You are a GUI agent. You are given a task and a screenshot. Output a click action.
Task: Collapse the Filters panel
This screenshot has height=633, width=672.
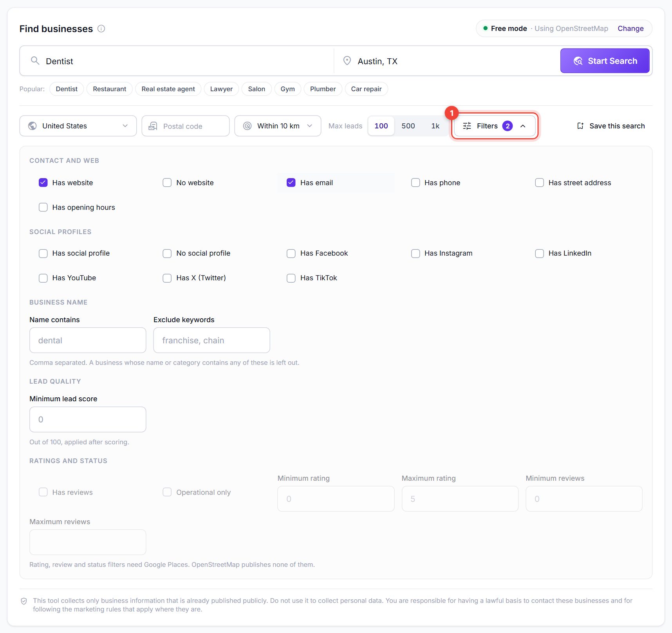tap(495, 126)
